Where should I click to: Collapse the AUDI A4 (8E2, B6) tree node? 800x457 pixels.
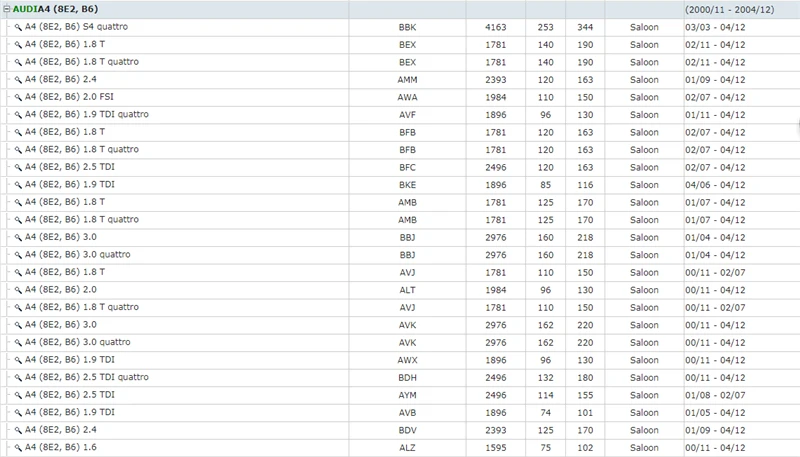[7, 9]
